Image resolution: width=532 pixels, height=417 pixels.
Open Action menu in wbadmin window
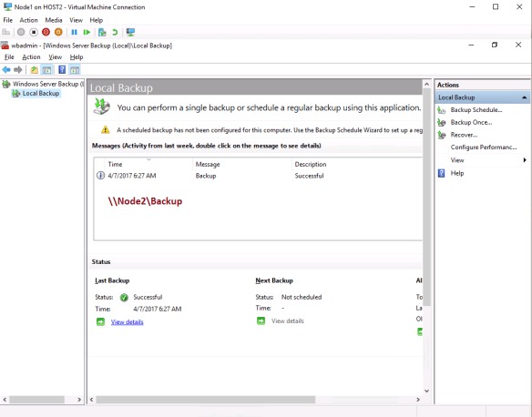coord(31,57)
